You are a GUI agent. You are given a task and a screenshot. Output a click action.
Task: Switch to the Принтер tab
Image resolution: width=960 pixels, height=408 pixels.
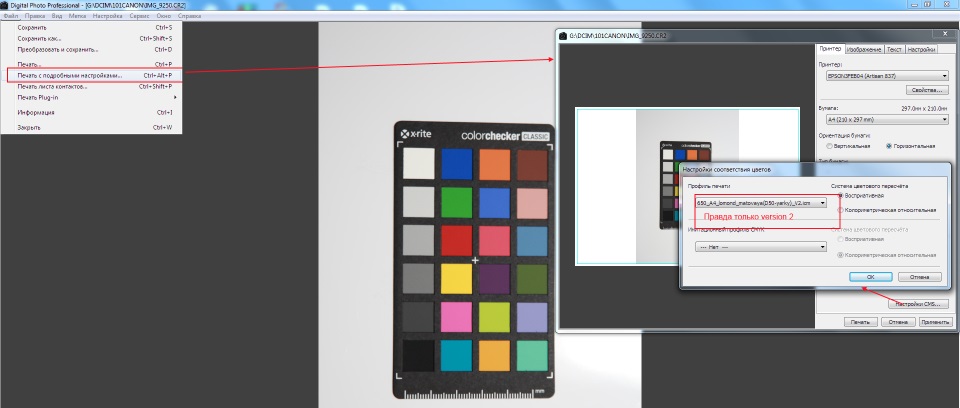tap(830, 49)
